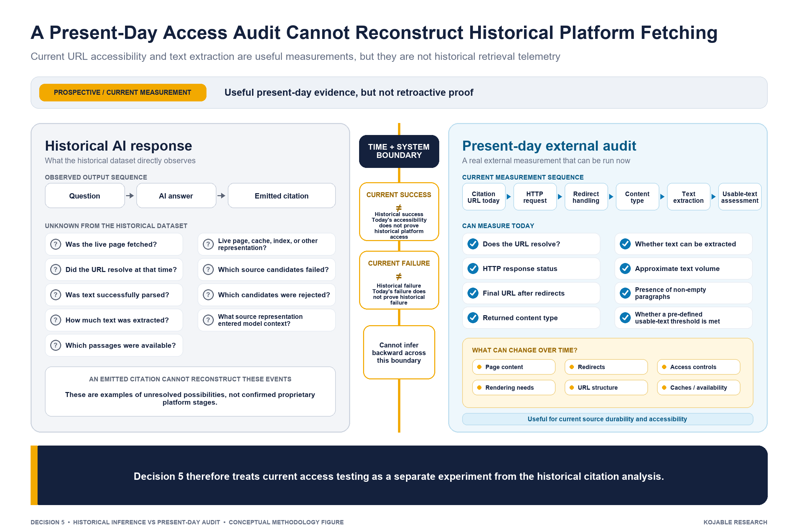The width and height of the screenshot is (798, 532).
Task: Click the not-equal symbol in Current Failure box
Action: point(399,277)
